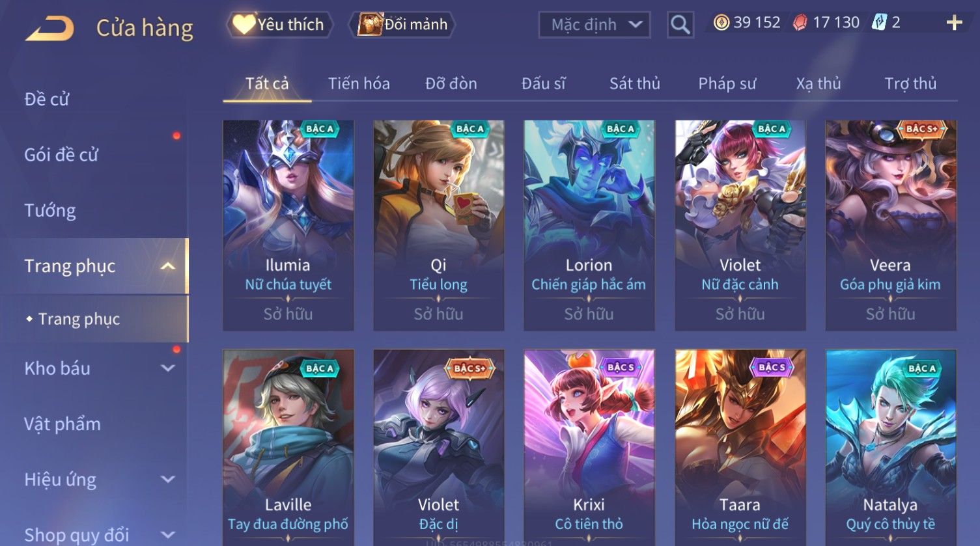The width and height of the screenshot is (980, 546).
Task: Open Ilumia Nữ chúa tuyết skin card
Action: pos(288,225)
